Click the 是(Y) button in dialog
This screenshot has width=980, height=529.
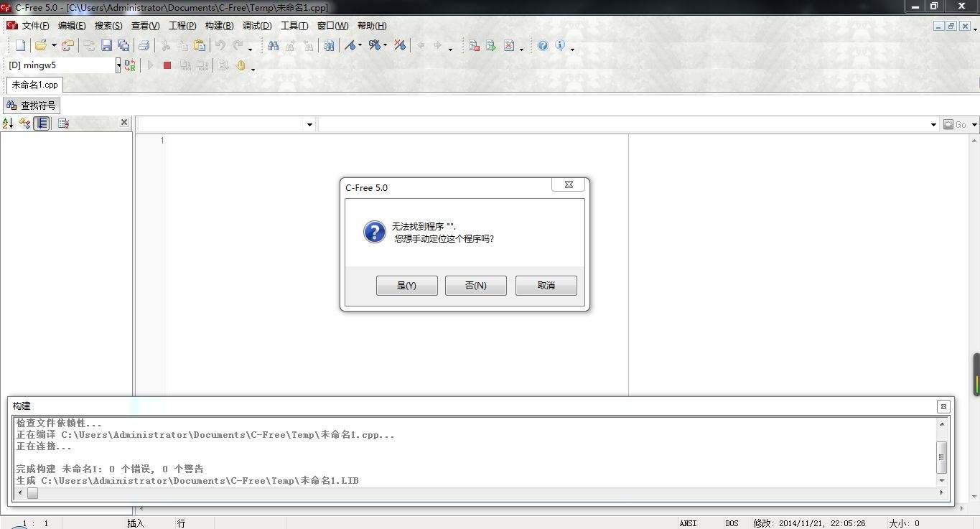click(x=406, y=286)
